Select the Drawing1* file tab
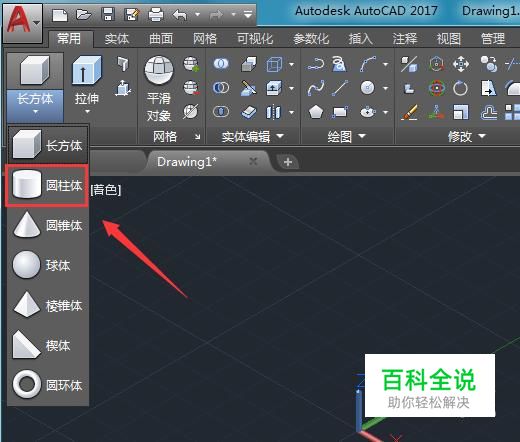520x442 pixels. click(187, 162)
